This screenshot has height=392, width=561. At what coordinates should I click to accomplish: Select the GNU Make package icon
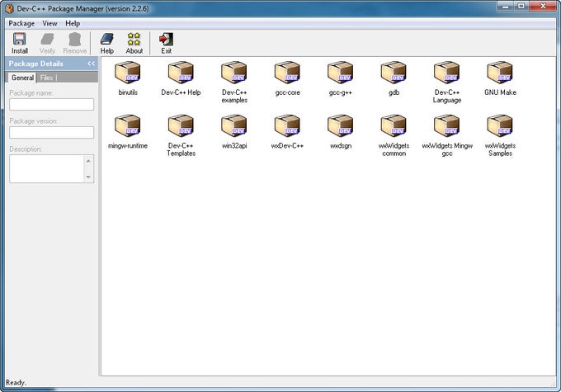(x=500, y=73)
